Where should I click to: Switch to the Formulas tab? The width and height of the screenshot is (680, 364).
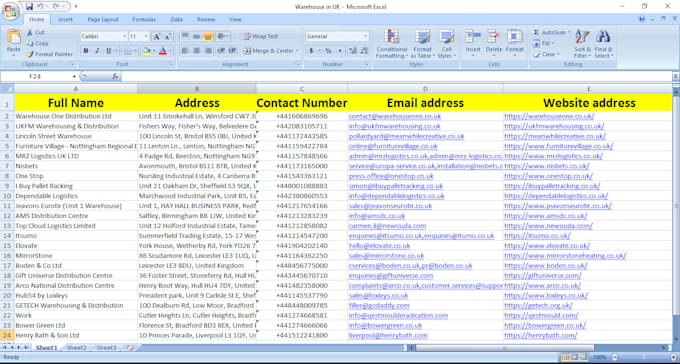[144, 20]
